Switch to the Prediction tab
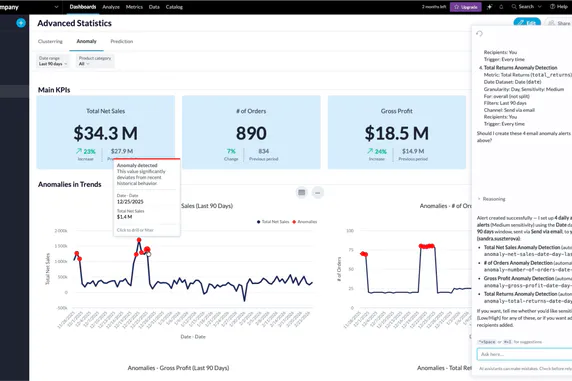 tap(122, 41)
